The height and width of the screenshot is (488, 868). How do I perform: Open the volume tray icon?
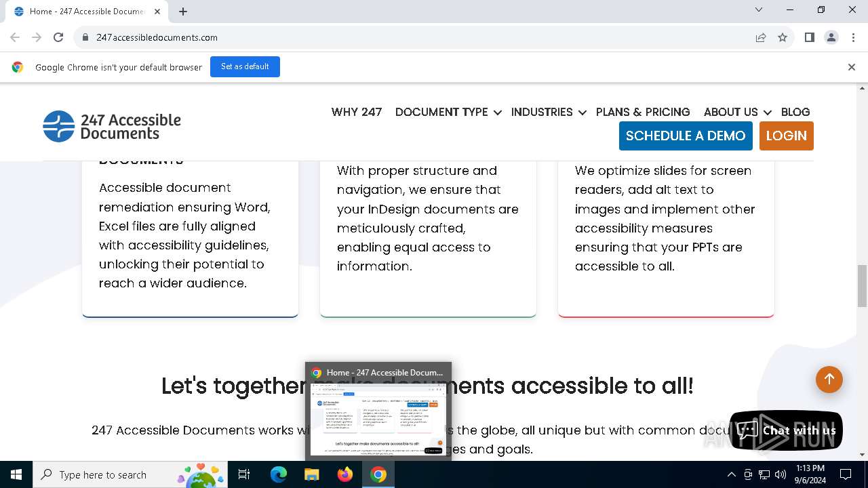pyautogui.click(x=781, y=474)
